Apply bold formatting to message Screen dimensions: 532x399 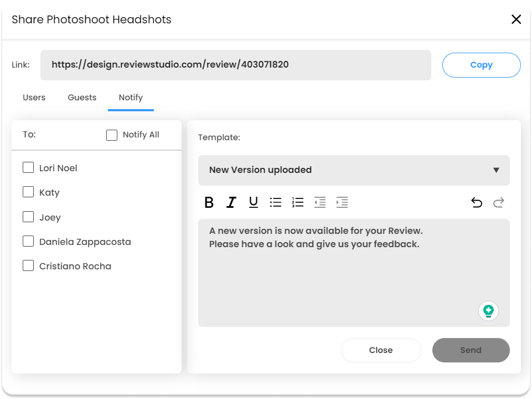pos(209,202)
